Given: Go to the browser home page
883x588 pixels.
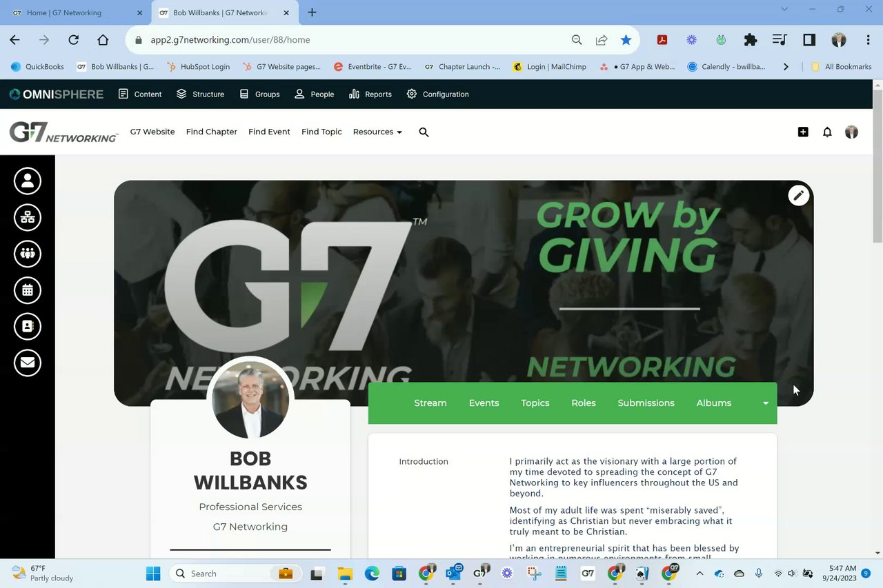Looking at the screenshot, I should point(103,40).
